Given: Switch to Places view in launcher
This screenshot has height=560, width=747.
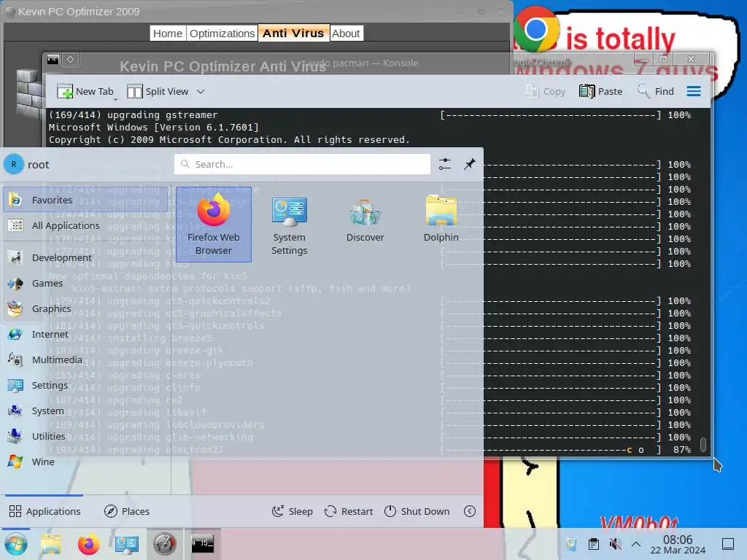Looking at the screenshot, I should click(127, 511).
